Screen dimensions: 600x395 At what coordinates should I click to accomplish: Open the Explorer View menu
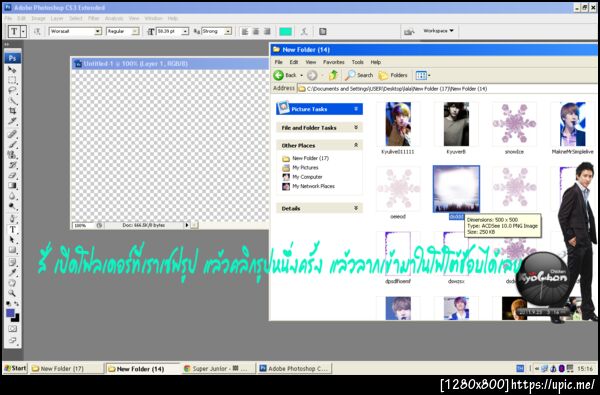pyautogui.click(x=311, y=62)
